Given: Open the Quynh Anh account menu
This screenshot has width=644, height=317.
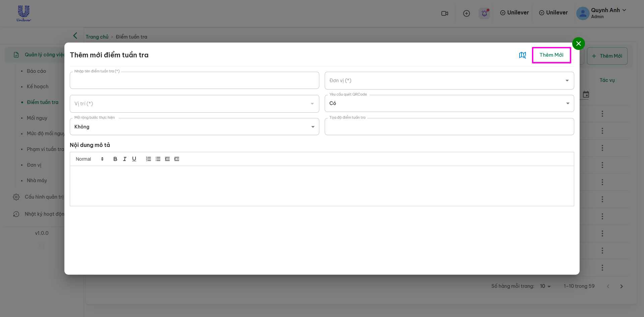Looking at the screenshot, I should coord(601,13).
